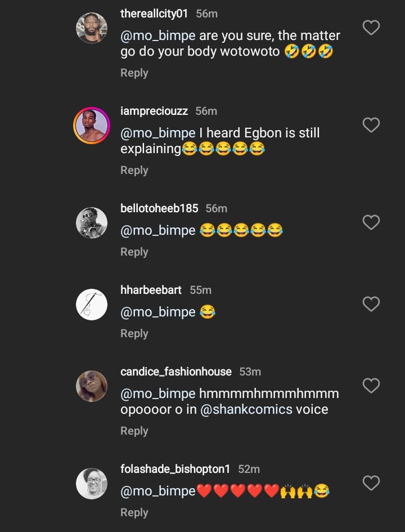The width and height of the screenshot is (405, 532).
Task: Reply to thereallcity01's comment
Action: coord(134,73)
